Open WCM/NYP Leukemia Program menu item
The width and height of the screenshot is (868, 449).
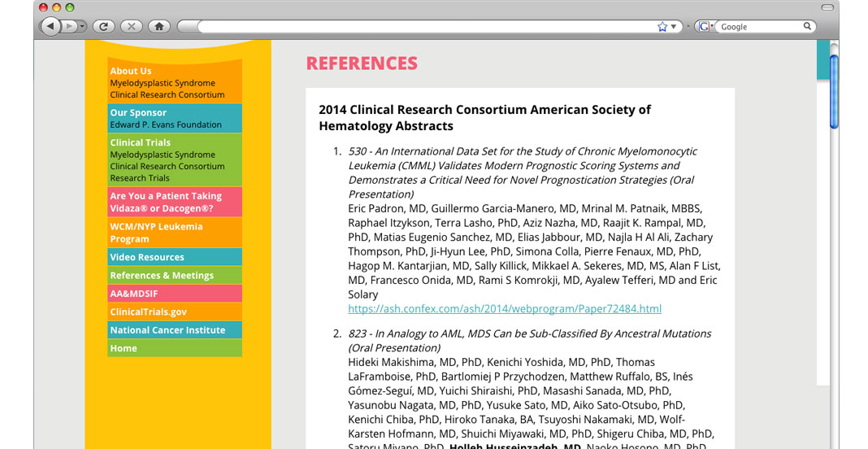(x=175, y=233)
